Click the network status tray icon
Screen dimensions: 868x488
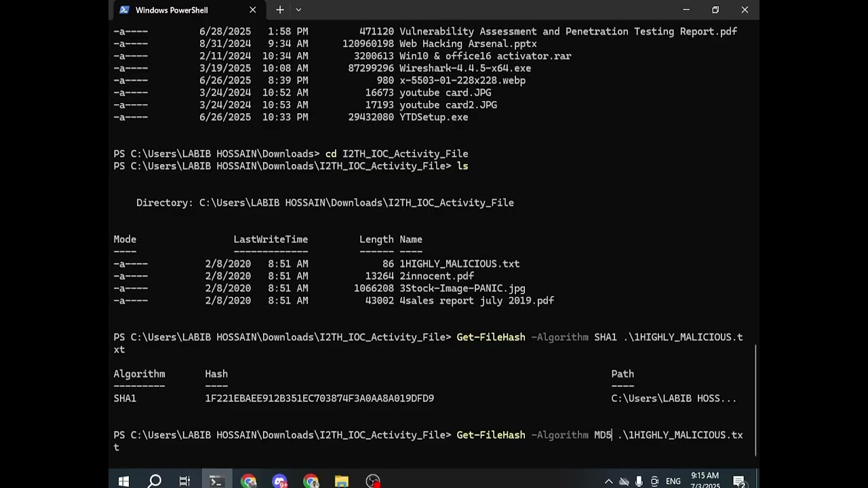624,481
